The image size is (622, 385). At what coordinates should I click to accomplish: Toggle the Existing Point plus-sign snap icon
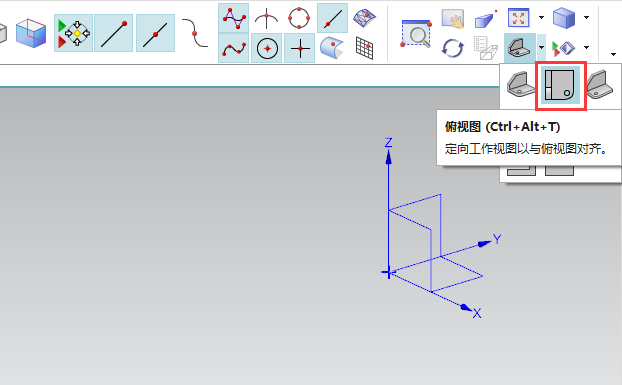tap(299, 48)
